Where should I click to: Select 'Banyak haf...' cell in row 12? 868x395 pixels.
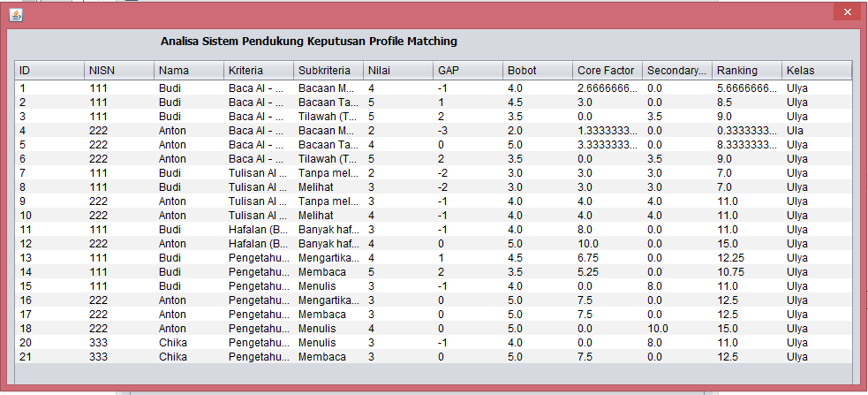(x=328, y=244)
